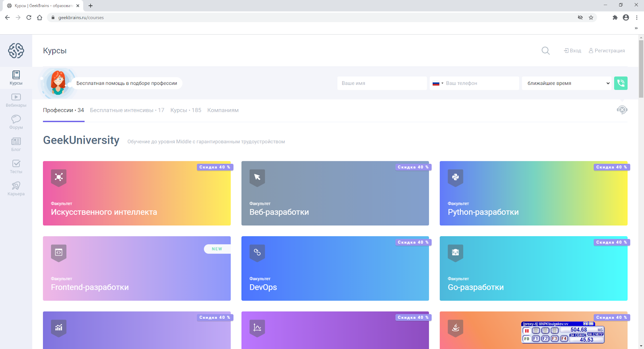The height and width of the screenshot is (349, 644).
Task: Select the Курсы | GeekBrains browser tab
Action: (42, 6)
